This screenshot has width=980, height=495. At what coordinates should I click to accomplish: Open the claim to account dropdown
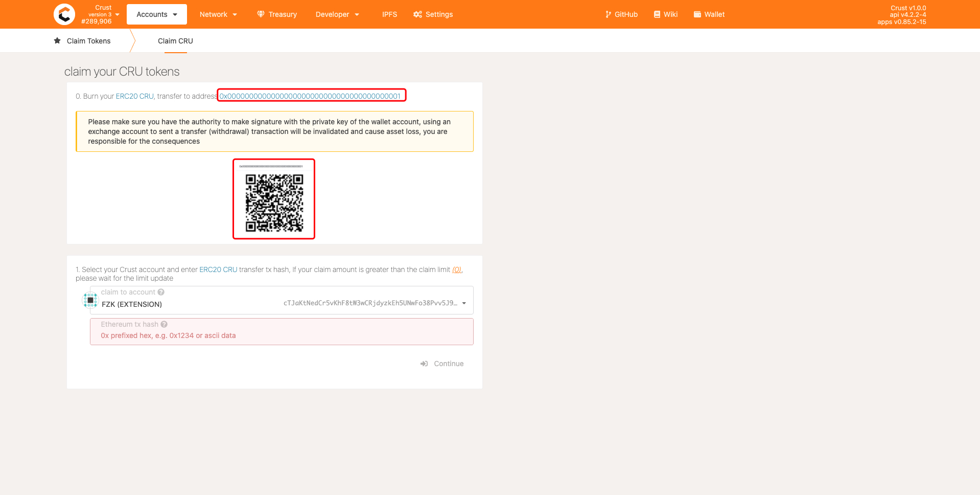(x=282, y=300)
